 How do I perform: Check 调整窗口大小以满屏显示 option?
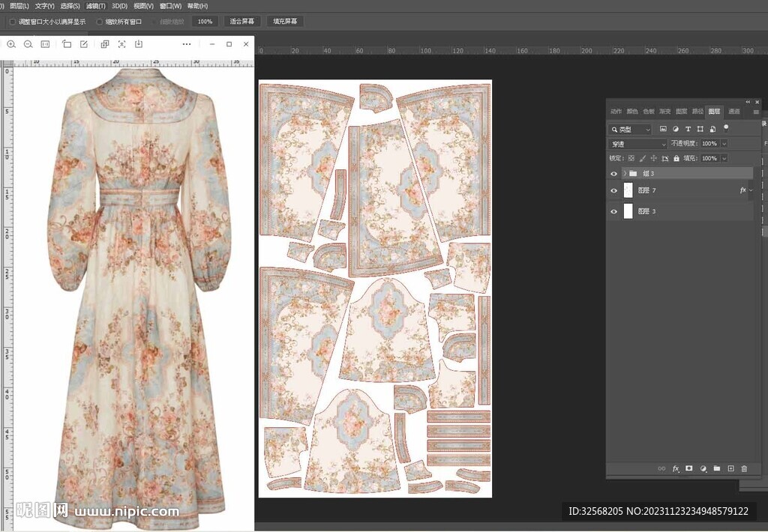(12, 22)
